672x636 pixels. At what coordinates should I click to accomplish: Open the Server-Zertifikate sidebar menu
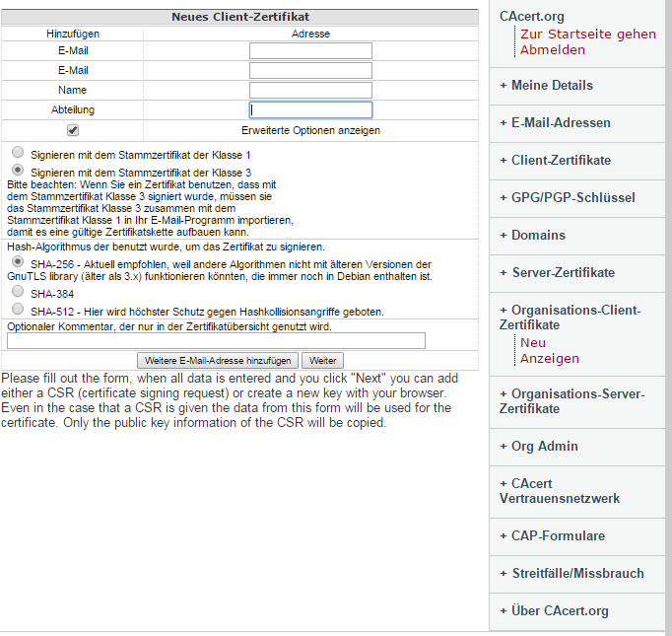[562, 273]
